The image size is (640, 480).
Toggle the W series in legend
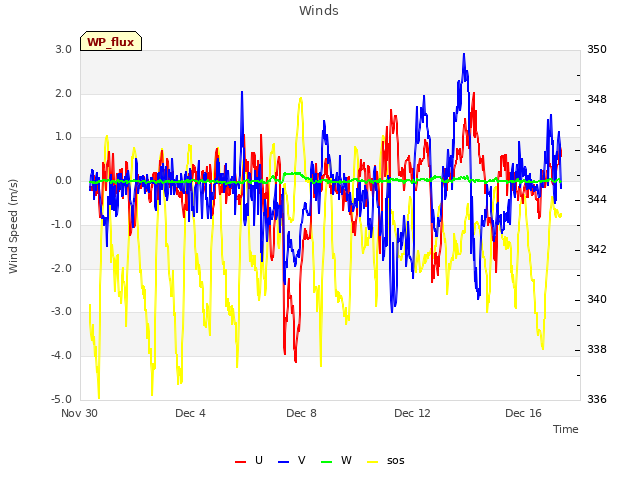pos(336,460)
